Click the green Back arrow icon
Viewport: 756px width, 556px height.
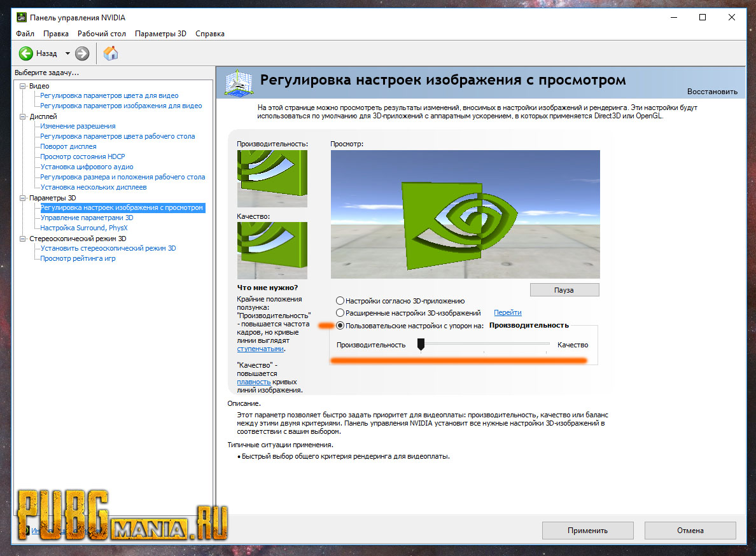coord(26,53)
